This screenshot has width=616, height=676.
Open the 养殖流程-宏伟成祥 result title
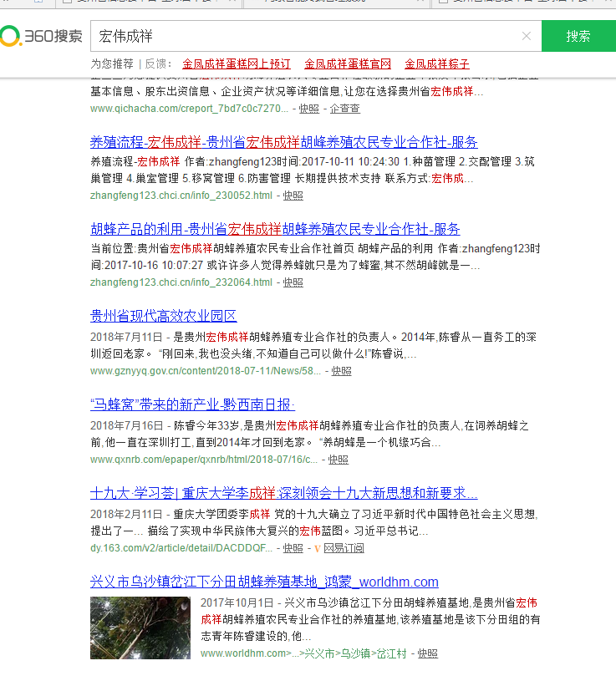[x=283, y=142]
